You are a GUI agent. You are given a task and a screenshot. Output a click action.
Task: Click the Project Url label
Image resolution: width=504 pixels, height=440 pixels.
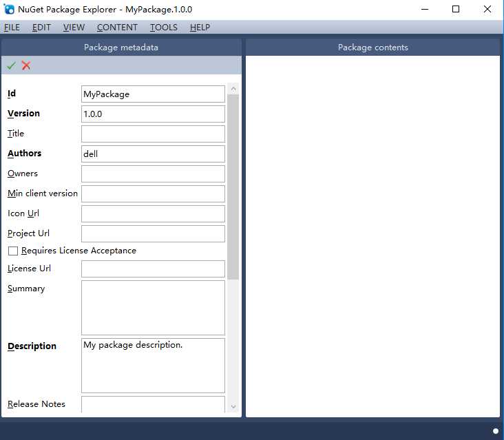[x=28, y=233]
